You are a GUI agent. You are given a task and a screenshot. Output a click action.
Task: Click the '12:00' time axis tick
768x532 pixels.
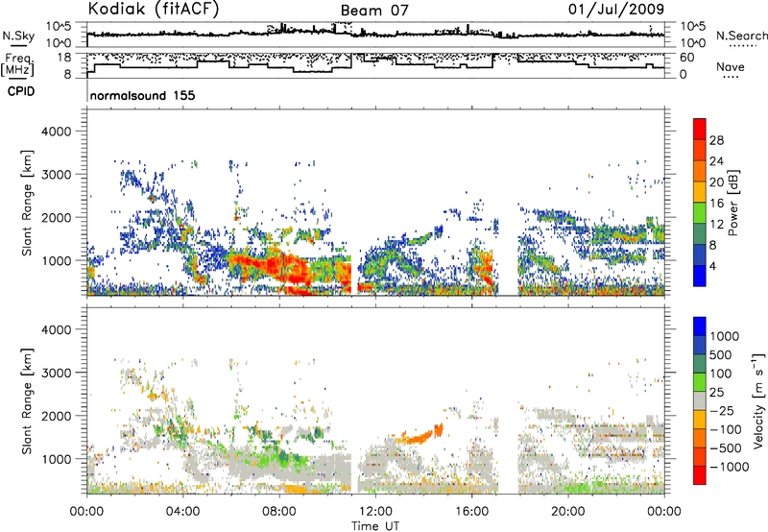375,512
